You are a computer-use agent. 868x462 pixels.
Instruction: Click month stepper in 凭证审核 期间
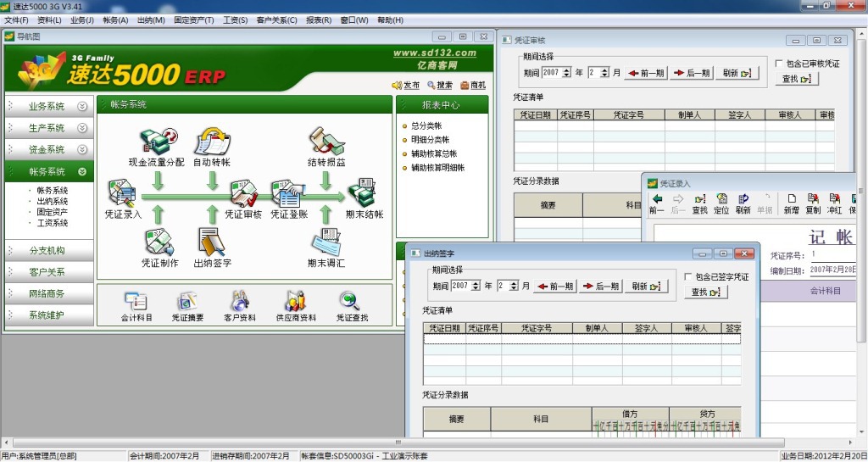(604, 73)
